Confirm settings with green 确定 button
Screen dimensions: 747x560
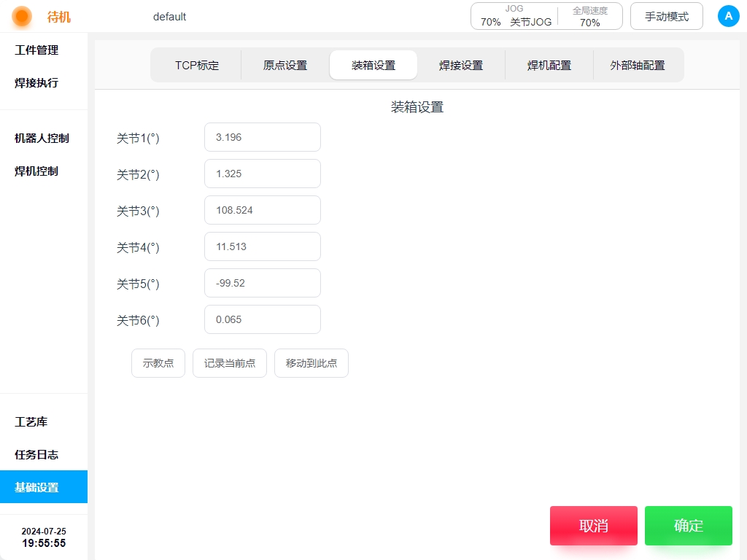688,526
